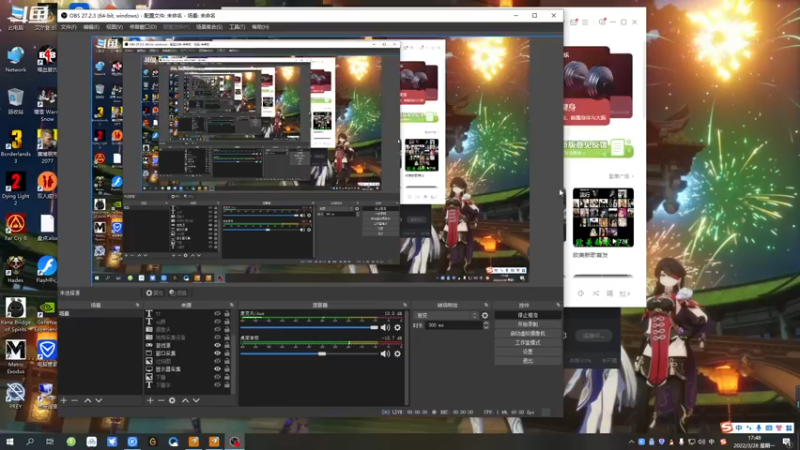
Task: Move source down in Sources panel
Action: coord(196,401)
